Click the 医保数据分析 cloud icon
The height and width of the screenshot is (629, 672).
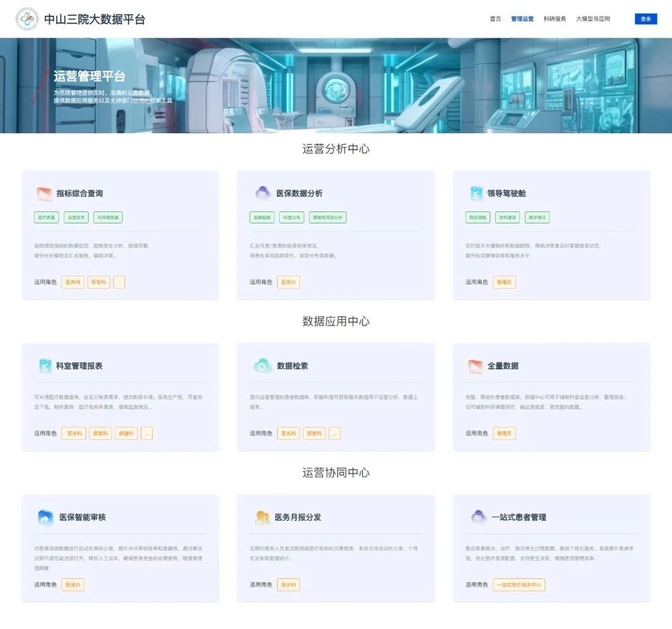262,194
